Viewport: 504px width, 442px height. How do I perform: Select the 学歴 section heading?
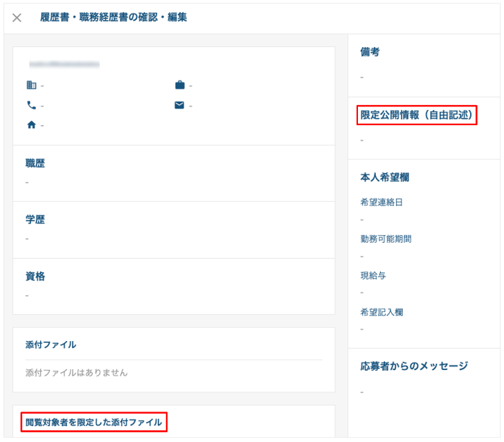point(35,220)
